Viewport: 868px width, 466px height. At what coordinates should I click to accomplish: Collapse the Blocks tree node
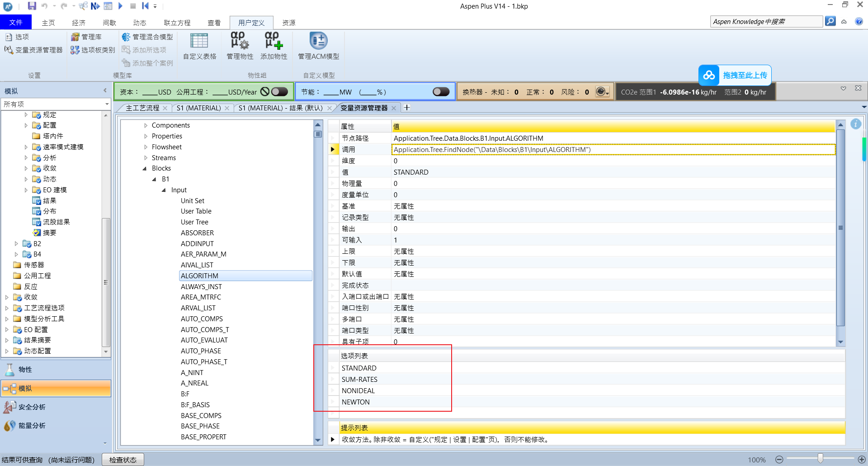click(145, 168)
